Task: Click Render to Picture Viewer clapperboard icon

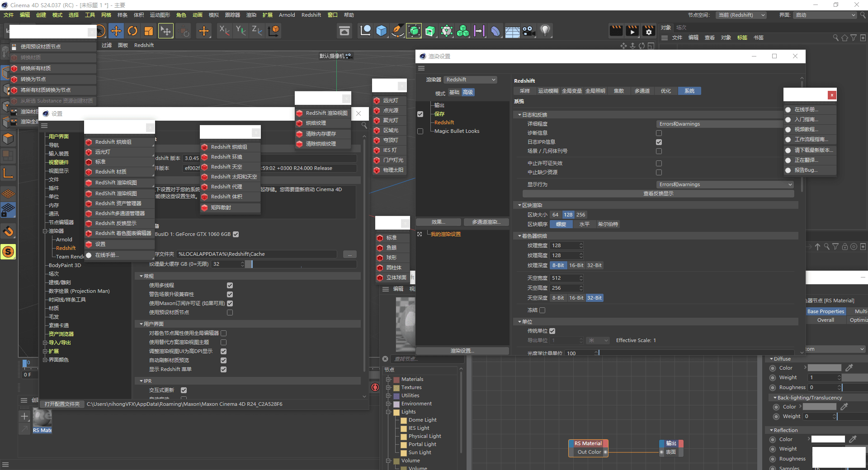Action: coord(632,31)
